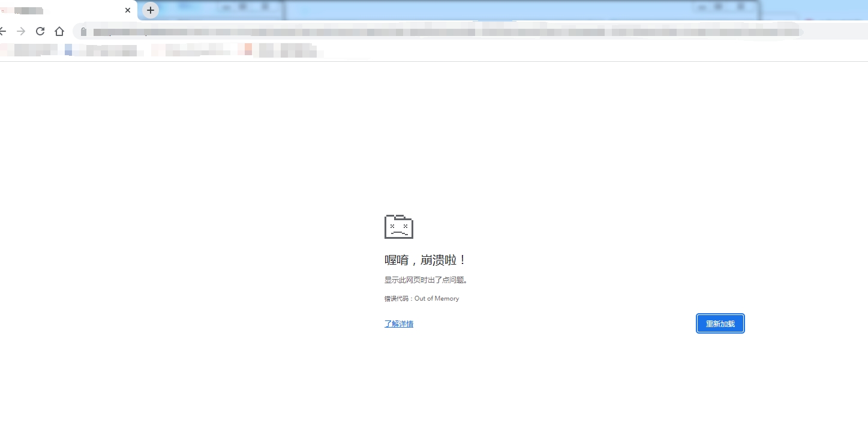Click the sad folder crash icon
The width and height of the screenshot is (868, 435).
(398, 226)
